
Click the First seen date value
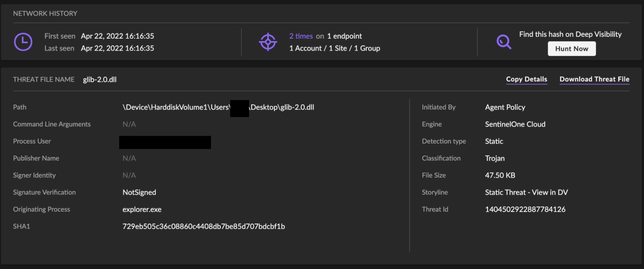[117, 36]
